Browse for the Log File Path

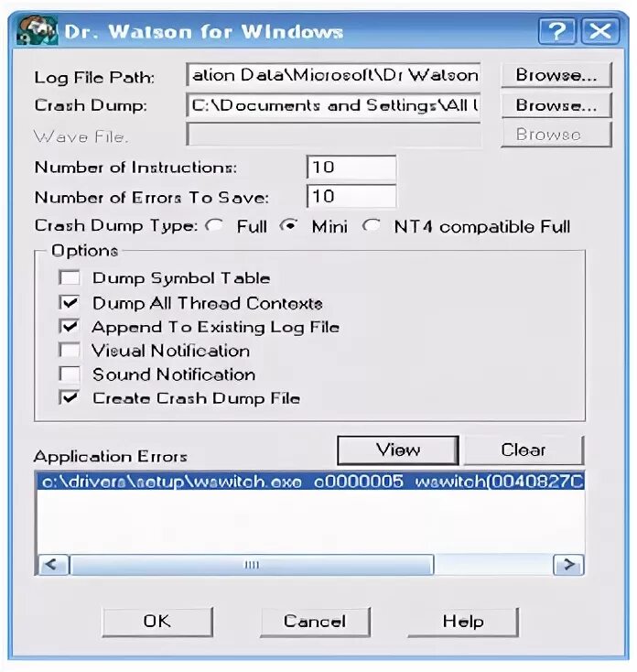pos(556,75)
